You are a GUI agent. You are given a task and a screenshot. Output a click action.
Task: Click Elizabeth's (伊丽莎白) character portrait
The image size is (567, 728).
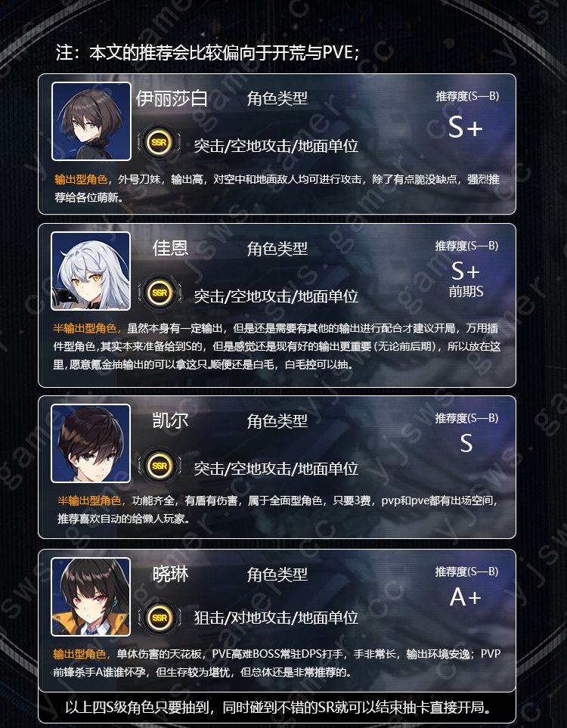tap(91, 122)
